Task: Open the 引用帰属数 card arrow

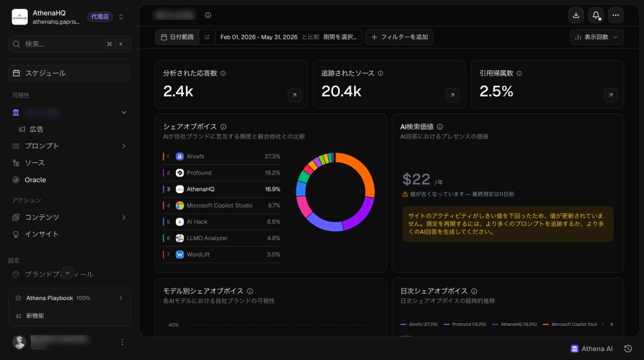Action: [x=611, y=95]
